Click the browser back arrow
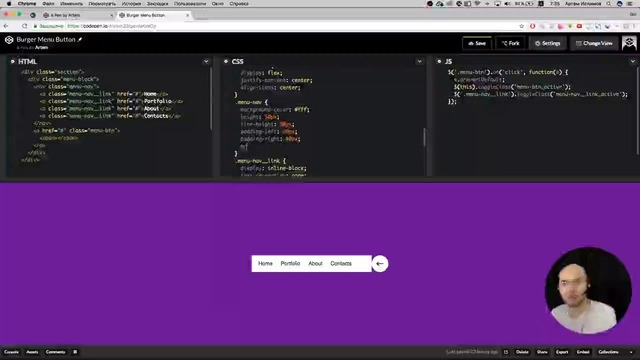Image resolution: width=640 pixels, height=360 pixels. coord(6,26)
